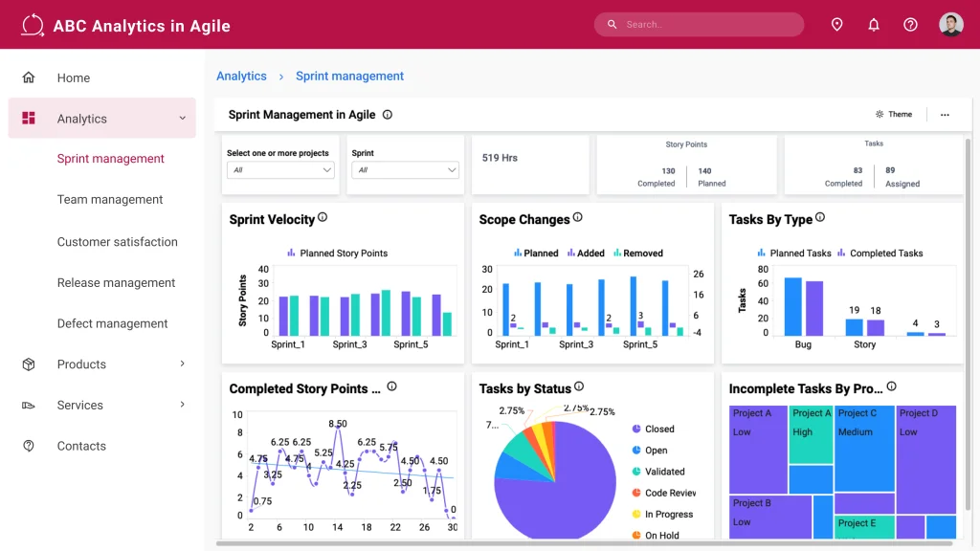Open the projects dropdown set to All
This screenshot has height=551, width=980.
(x=280, y=170)
